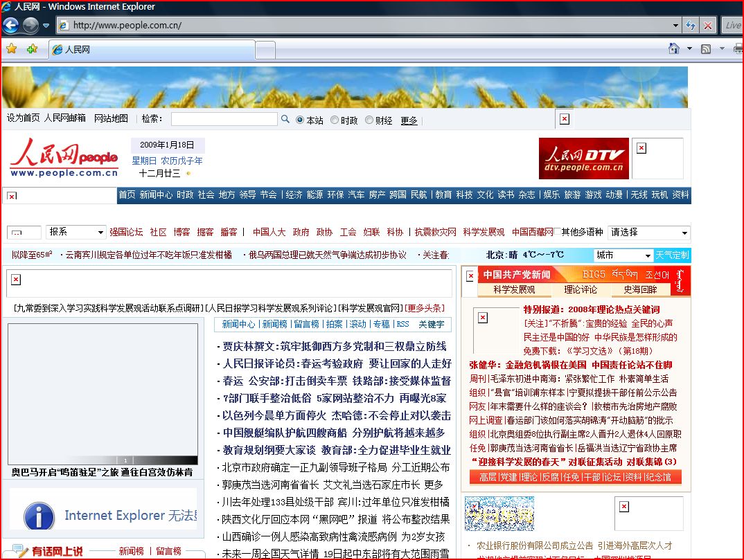
Task: Click the Refresh button next to the address bar
Action: 691,26
